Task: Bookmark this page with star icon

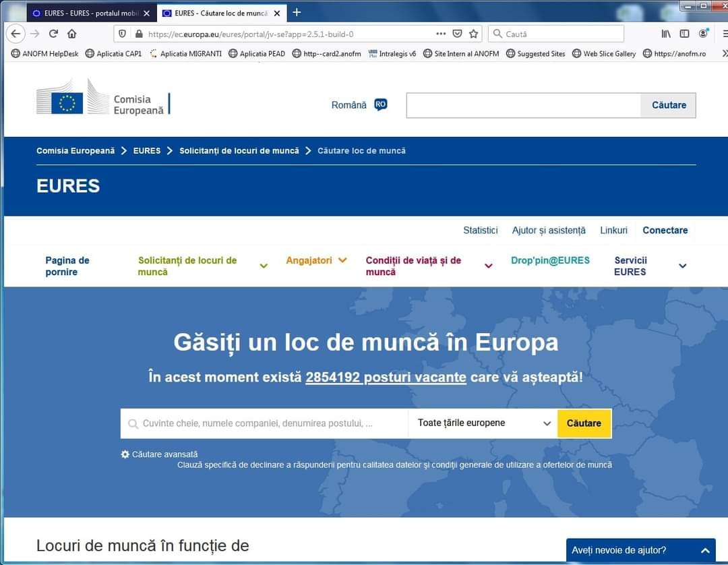Action: point(474,34)
